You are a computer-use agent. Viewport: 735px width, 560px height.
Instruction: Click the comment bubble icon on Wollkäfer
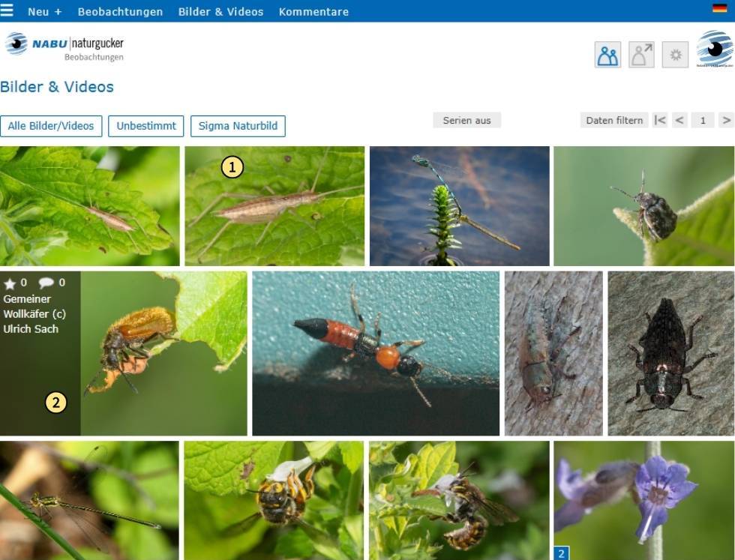click(x=46, y=283)
